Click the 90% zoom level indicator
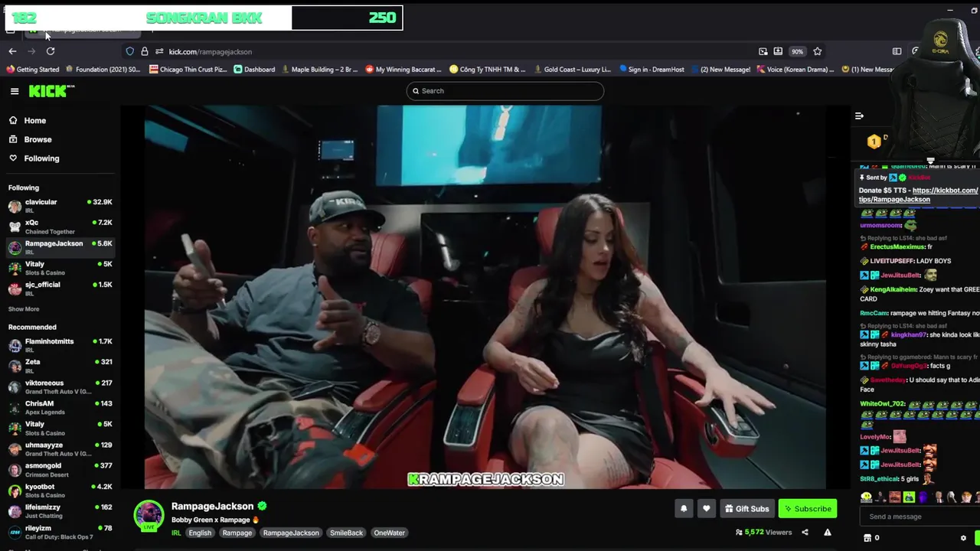The height and width of the screenshot is (551, 980). [x=798, y=51]
